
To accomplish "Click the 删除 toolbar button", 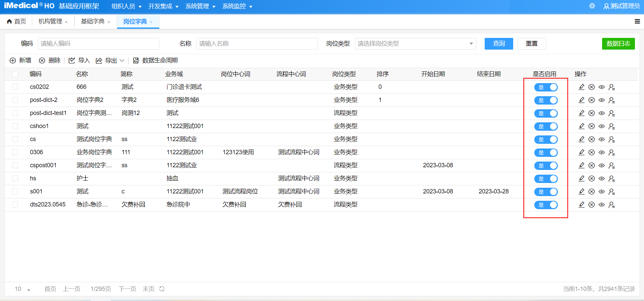I will click(x=50, y=60).
